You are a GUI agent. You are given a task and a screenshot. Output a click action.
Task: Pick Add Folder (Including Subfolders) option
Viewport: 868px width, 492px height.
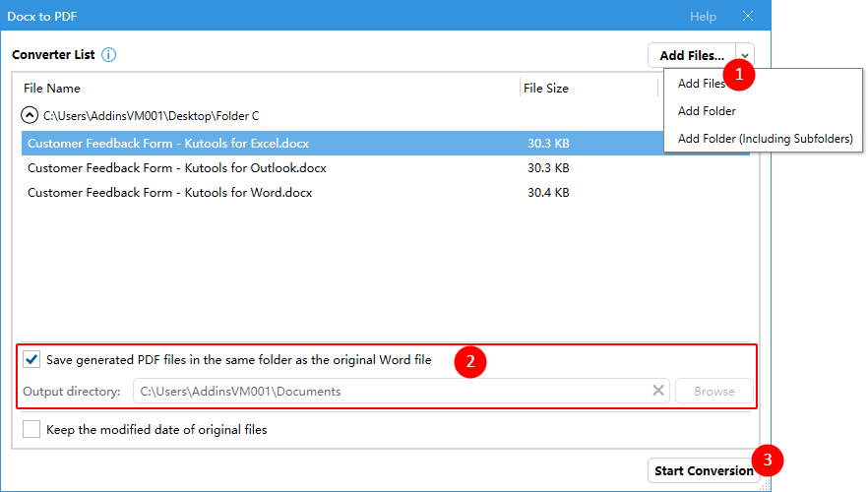point(765,139)
